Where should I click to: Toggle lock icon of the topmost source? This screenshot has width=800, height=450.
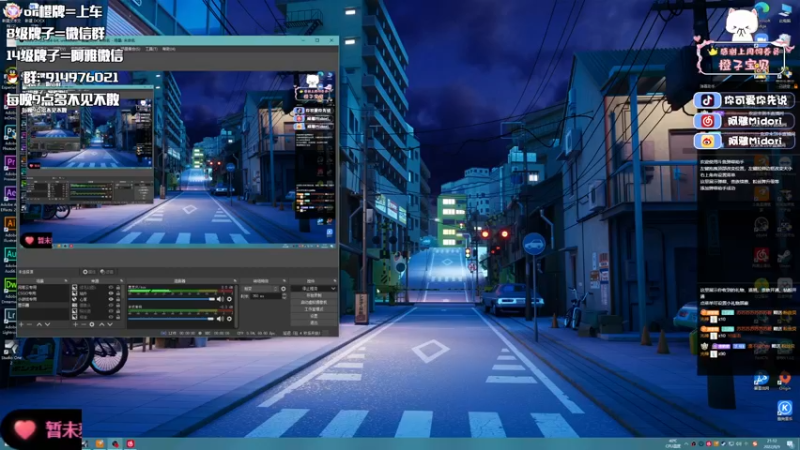(118, 287)
